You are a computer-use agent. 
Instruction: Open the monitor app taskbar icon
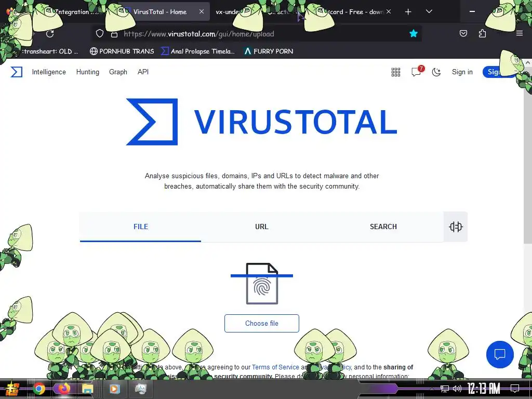140,389
